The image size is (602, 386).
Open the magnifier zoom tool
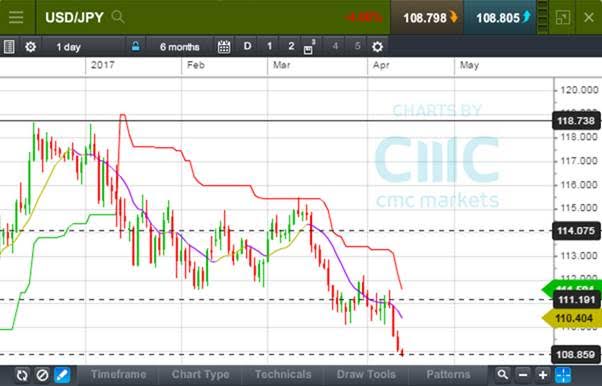(502, 374)
